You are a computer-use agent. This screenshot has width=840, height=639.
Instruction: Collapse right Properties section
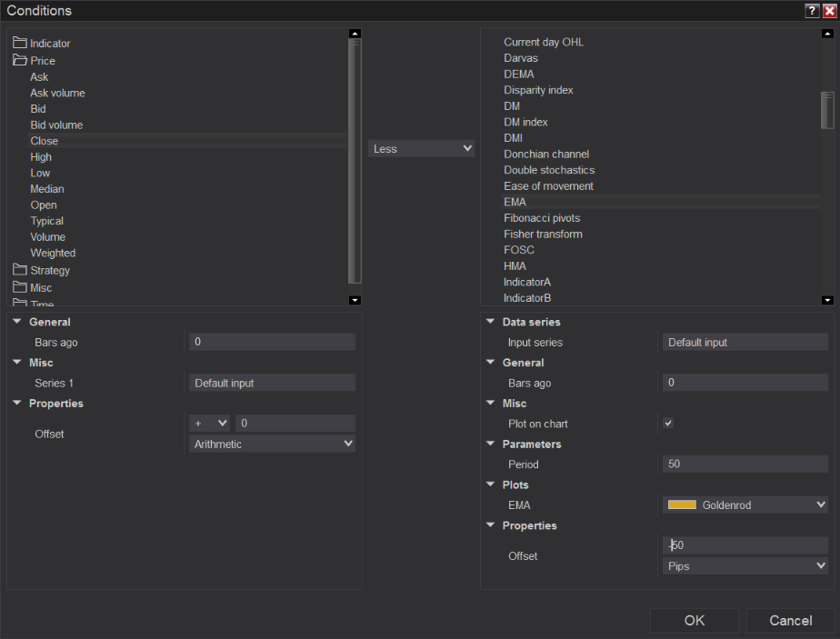point(490,524)
